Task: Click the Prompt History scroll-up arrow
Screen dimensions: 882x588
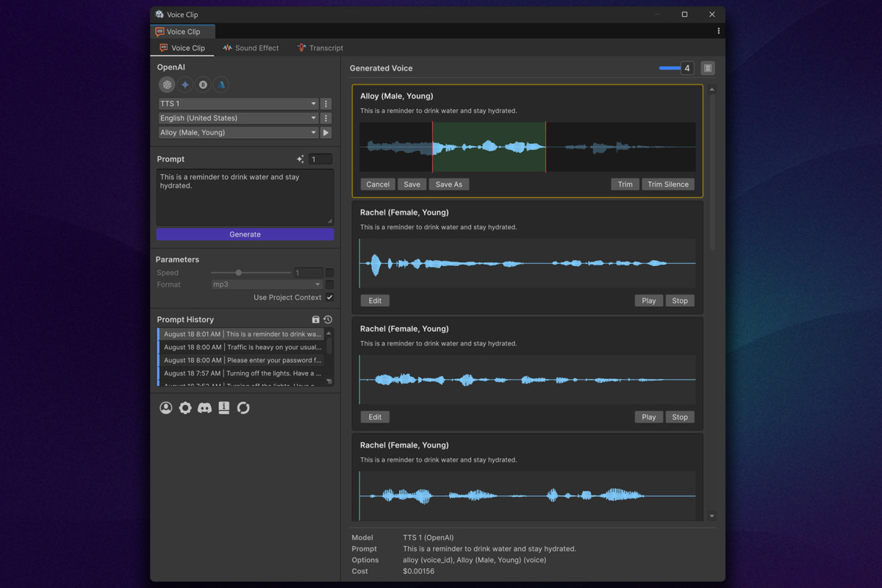Action: (329, 333)
